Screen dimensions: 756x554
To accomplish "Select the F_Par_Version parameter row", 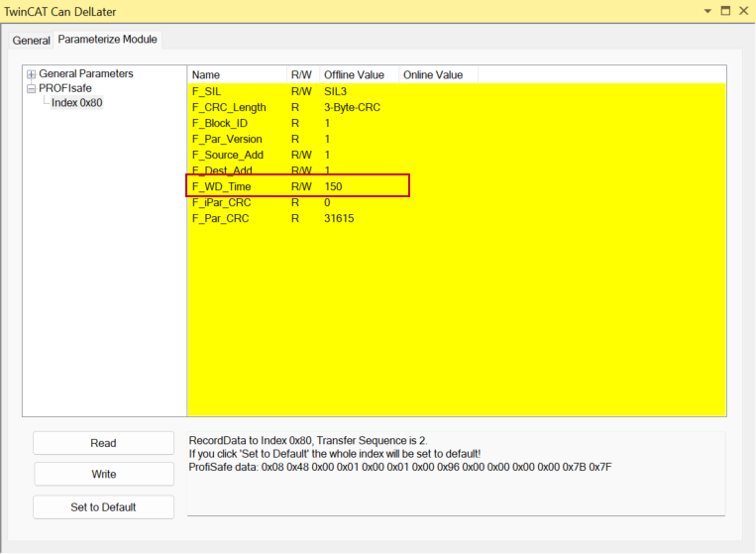I will (x=456, y=139).
